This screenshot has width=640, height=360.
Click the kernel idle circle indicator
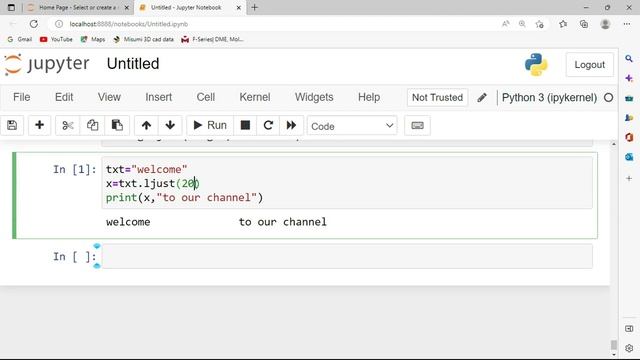(608, 98)
